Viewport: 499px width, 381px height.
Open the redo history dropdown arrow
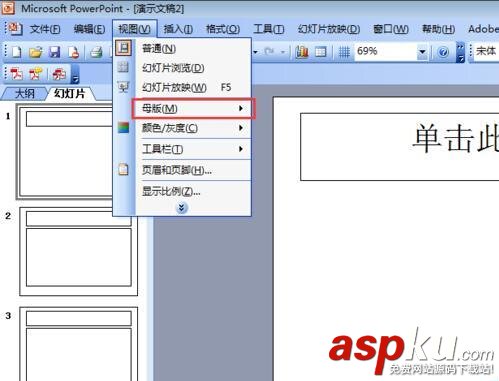click(x=283, y=52)
